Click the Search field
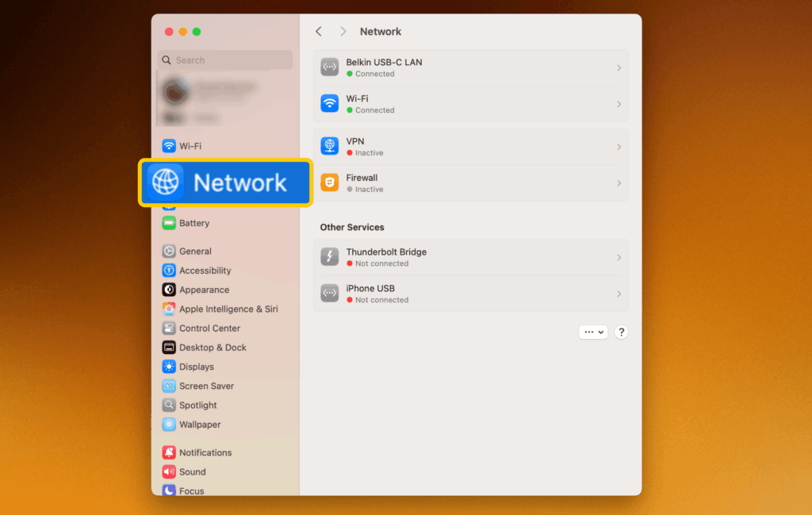The width and height of the screenshot is (812, 515). pos(224,60)
